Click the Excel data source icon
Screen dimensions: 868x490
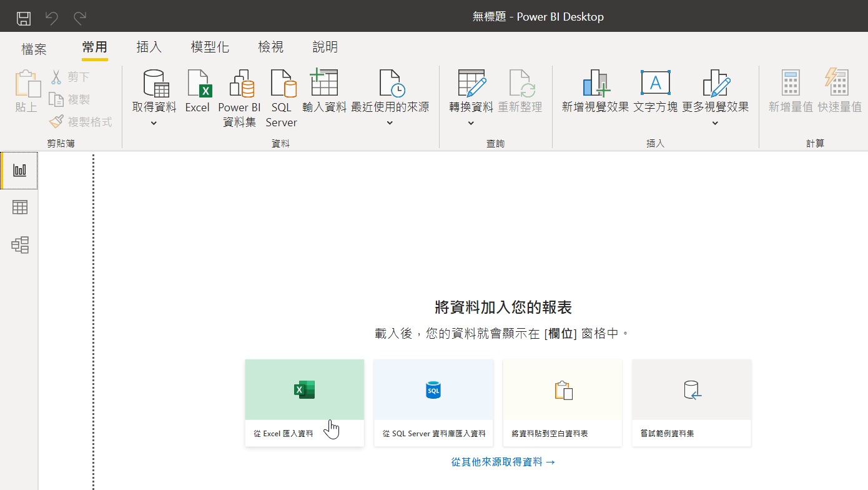click(199, 82)
